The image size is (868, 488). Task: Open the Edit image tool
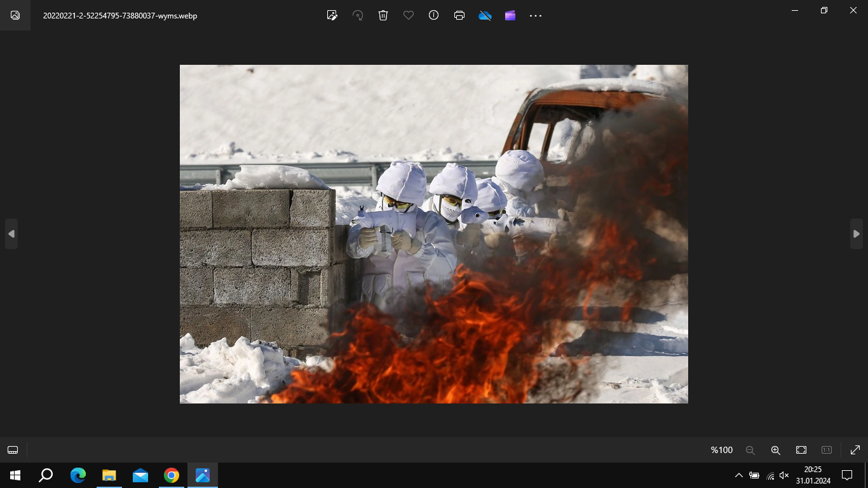tap(332, 15)
